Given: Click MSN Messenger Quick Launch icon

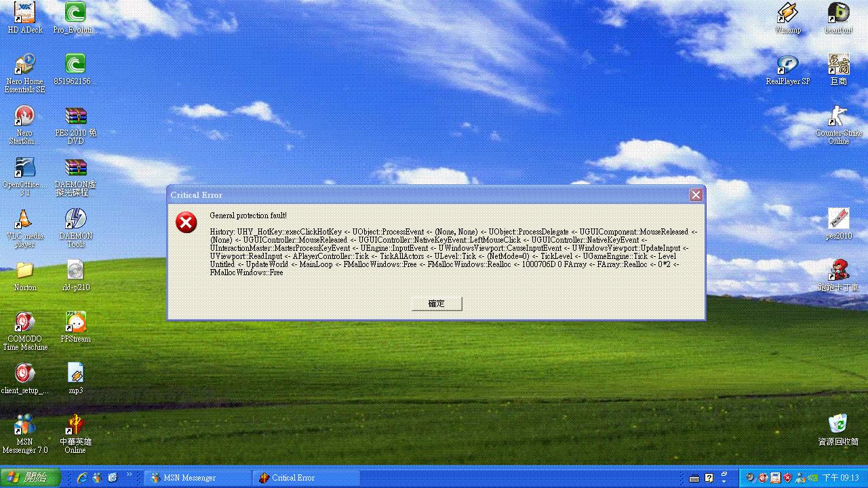Looking at the screenshot, I should [97, 478].
